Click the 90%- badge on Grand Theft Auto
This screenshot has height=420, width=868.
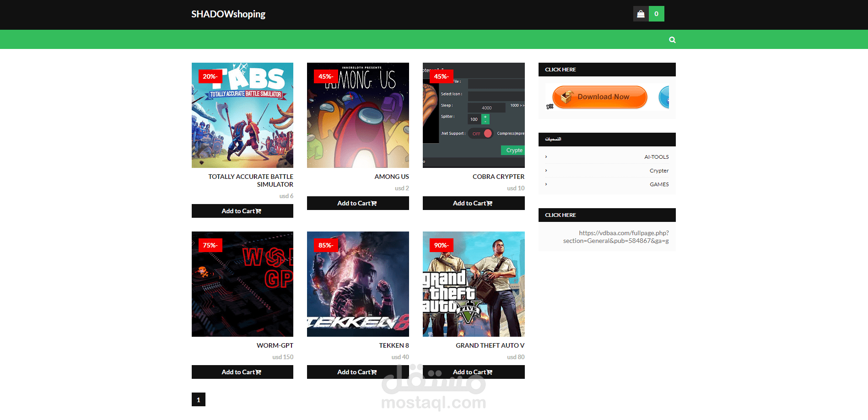441,245
